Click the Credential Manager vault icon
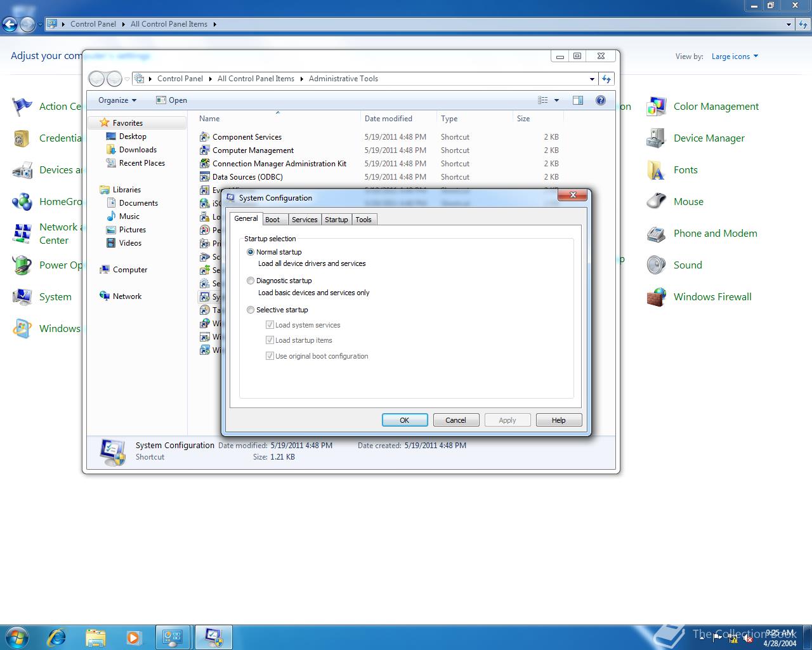Viewport: 812px width, 650px height. tap(22, 138)
